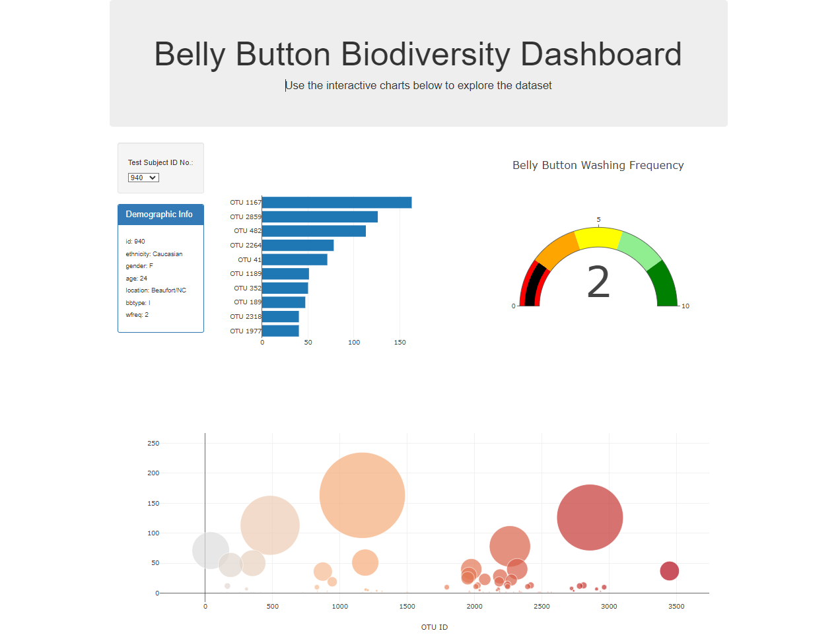Click the wfreq: 2 demographic entry
This screenshot has width=840, height=639.
pos(136,315)
